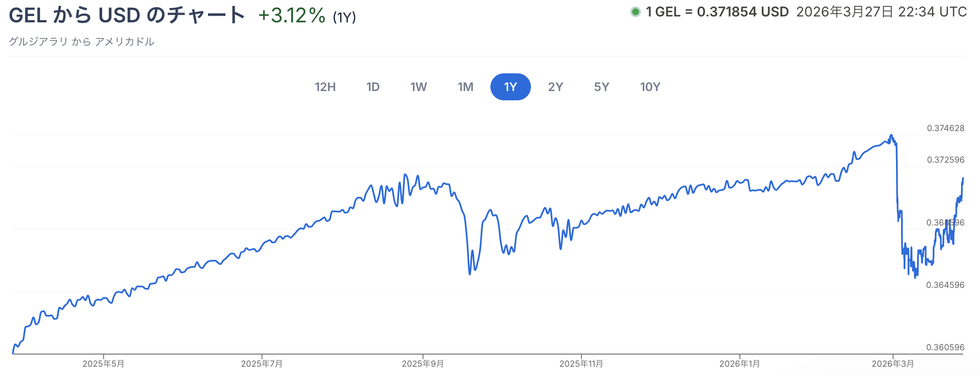Click the 2025年11月 axis marker
Screen dimensions: 980x376
(581, 364)
